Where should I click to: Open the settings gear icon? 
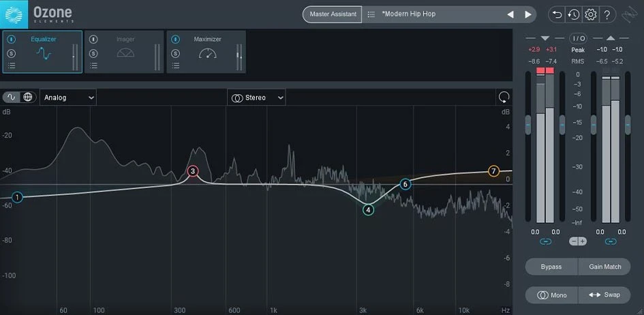(590, 14)
